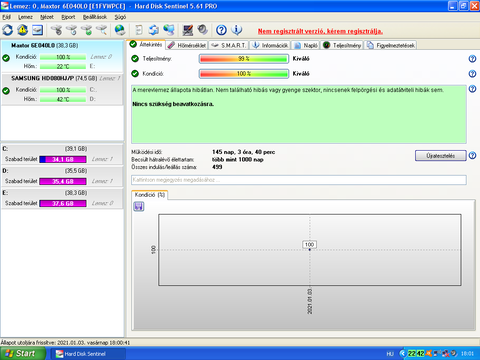Image resolution: width=480 pixels, height=360 pixels.
Task: Click the blue arrows sync report icon
Action: (154, 30)
